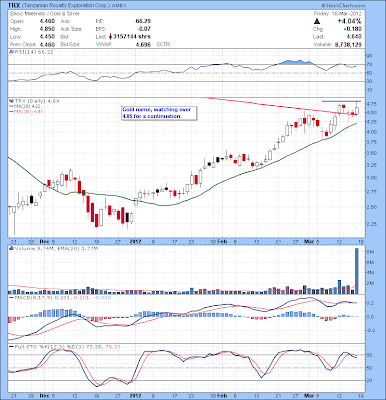Click the TRX (Daily) 4.64 legend label

tap(36, 100)
